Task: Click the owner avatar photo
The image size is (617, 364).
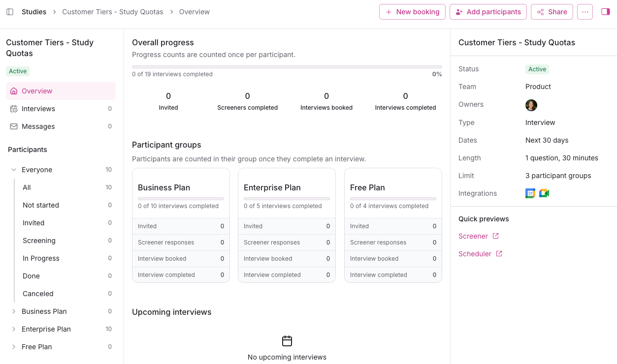Action: [x=531, y=105]
